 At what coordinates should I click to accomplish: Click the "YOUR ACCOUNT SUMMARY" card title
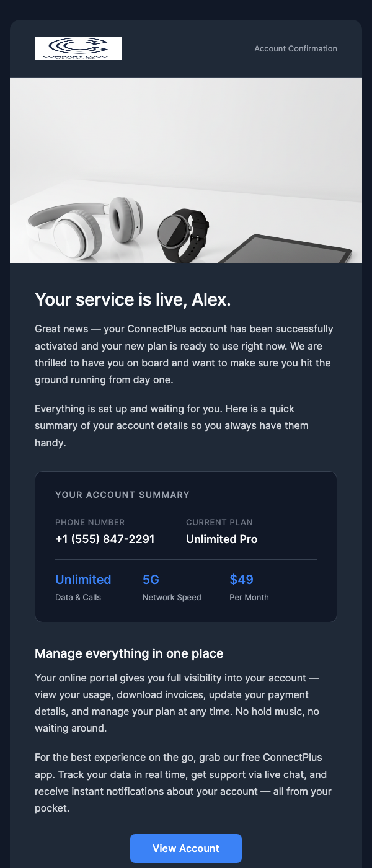[122, 495]
